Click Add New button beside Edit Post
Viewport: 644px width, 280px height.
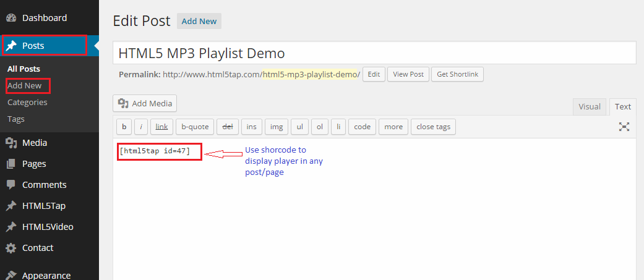pos(199,21)
